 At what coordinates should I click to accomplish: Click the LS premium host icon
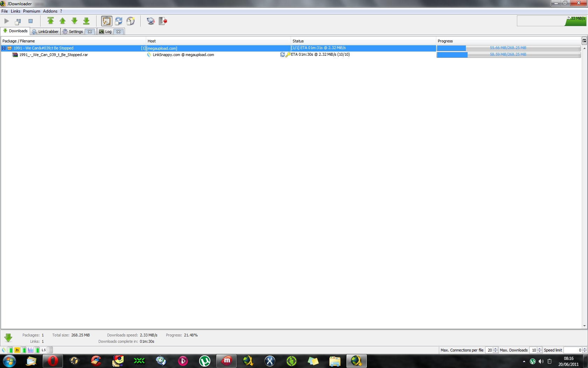click(x=43, y=350)
